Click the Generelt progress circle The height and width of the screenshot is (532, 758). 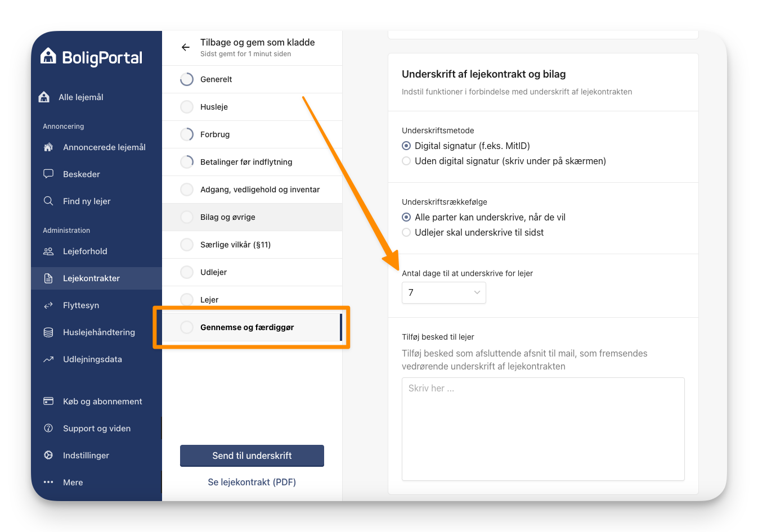click(187, 79)
